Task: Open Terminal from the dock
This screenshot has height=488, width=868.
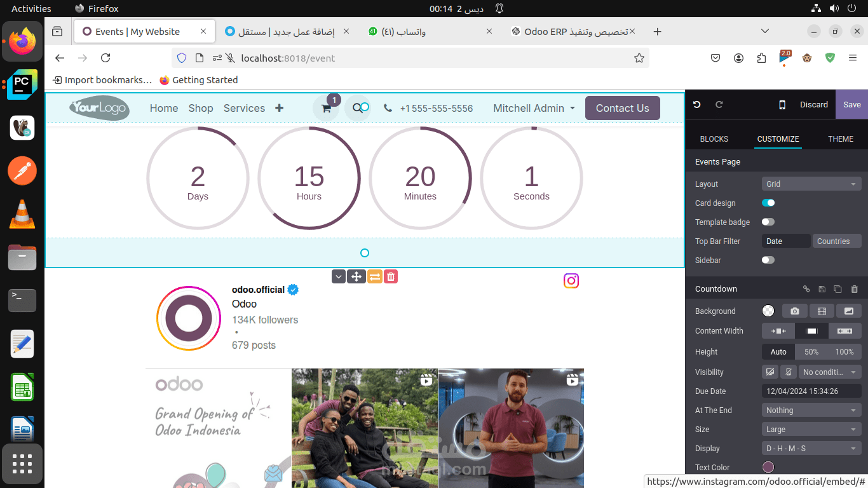Action: tap(22, 300)
